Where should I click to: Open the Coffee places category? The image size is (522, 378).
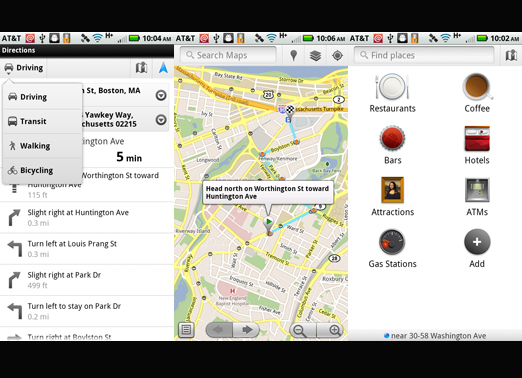[x=477, y=87]
